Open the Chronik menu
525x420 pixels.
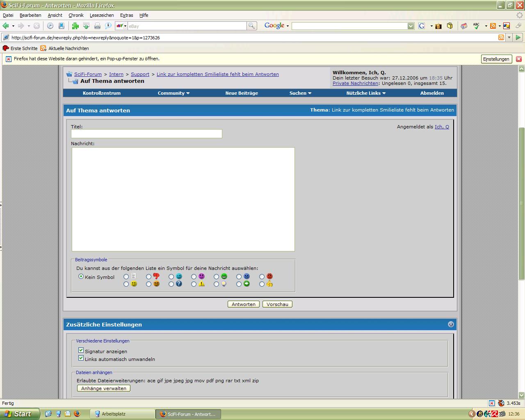click(x=76, y=15)
